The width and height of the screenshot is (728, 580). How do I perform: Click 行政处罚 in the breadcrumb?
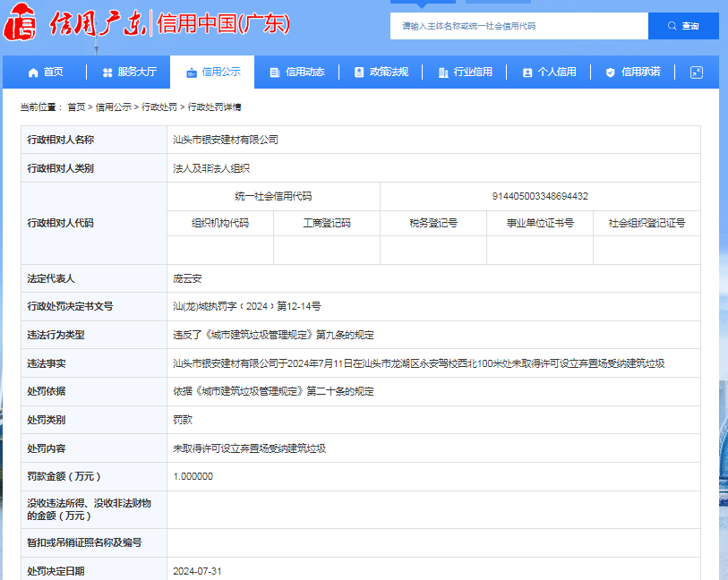pos(159,107)
